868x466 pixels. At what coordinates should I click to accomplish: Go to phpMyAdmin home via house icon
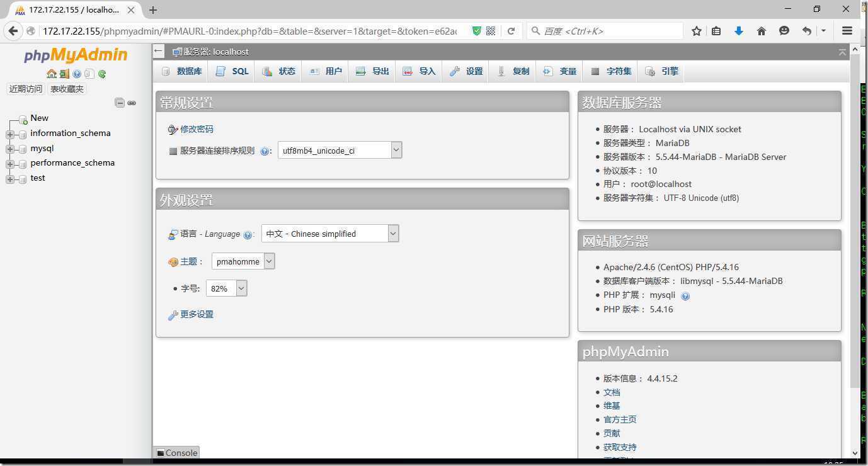52,74
